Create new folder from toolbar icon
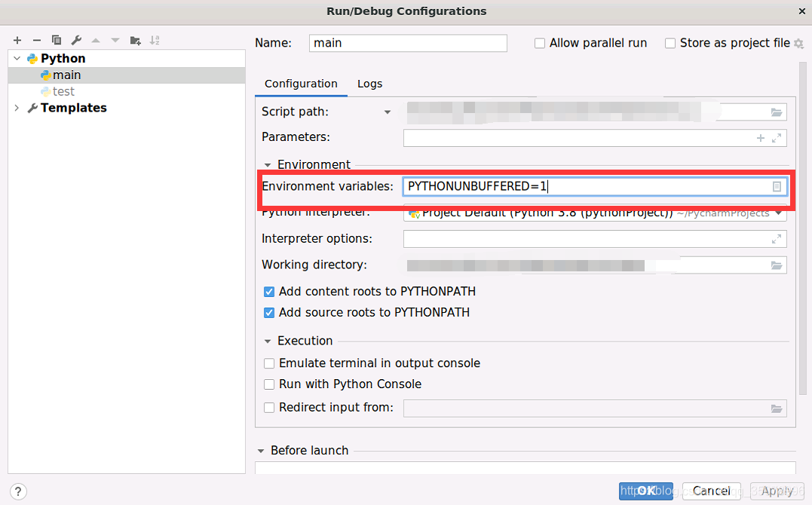 (x=135, y=41)
